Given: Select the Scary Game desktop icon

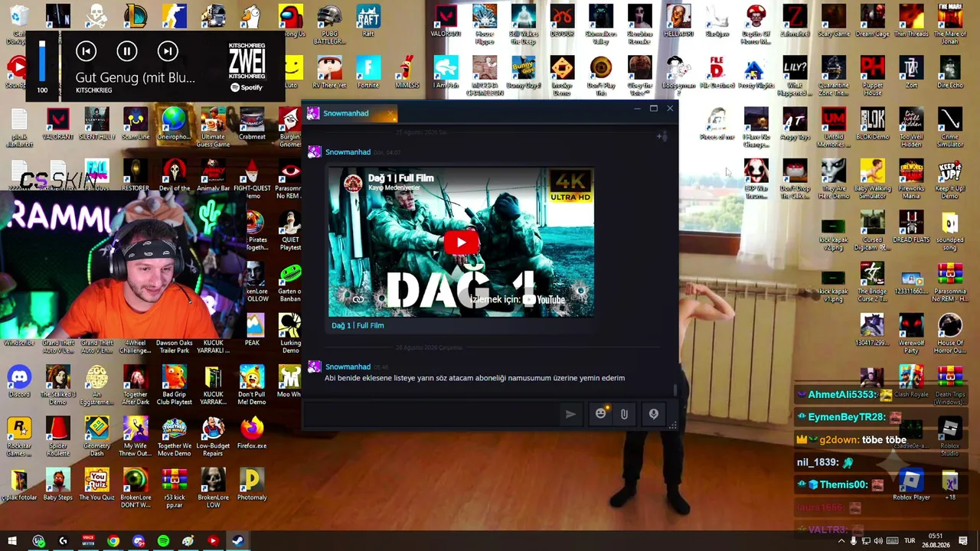Looking at the screenshot, I should (x=834, y=21).
